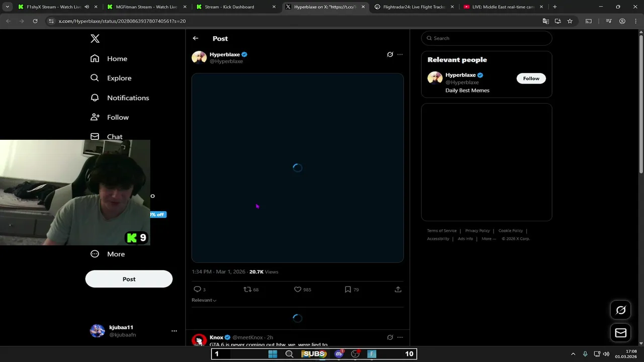Click the white Post compose button
The height and width of the screenshot is (362, 644).
[129, 279]
